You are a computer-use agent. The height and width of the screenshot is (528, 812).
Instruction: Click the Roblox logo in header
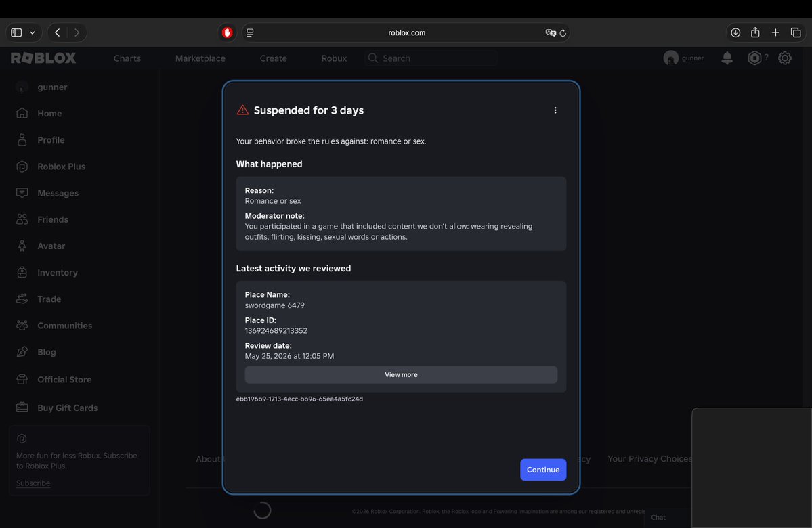pyautogui.click(x=43, y=58)
